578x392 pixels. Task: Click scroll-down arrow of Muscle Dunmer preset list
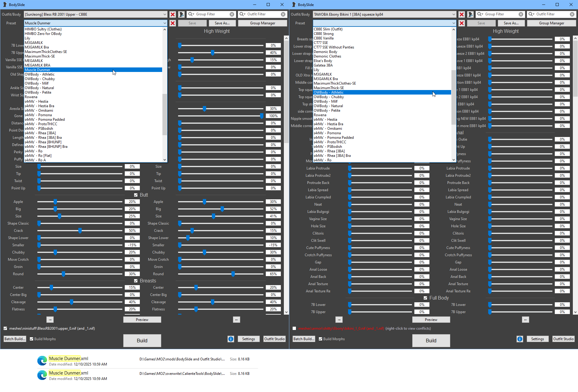coord(165,160)
